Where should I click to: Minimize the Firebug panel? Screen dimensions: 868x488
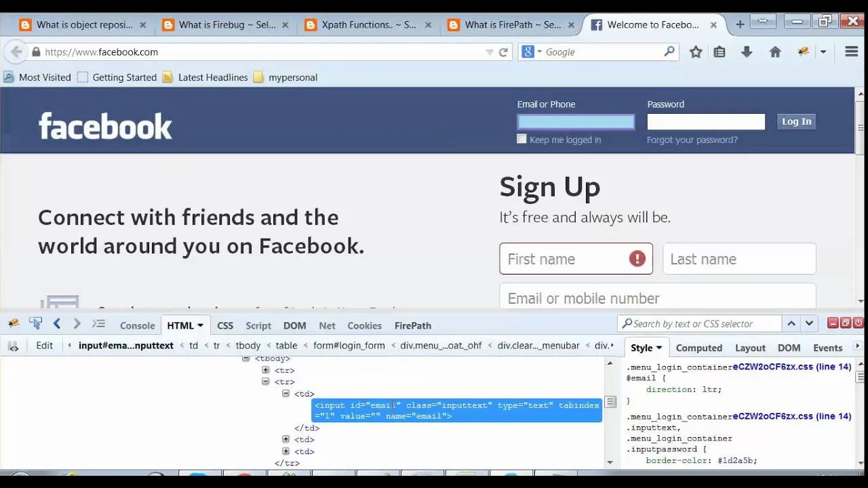click(x=833, y=323)
